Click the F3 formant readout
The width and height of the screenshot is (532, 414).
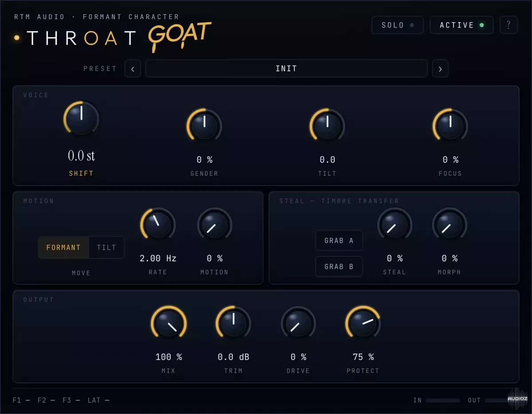(71, 400)
